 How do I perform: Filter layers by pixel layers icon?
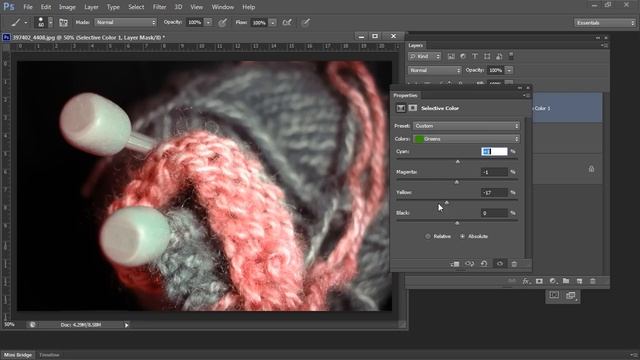(451, 56)
